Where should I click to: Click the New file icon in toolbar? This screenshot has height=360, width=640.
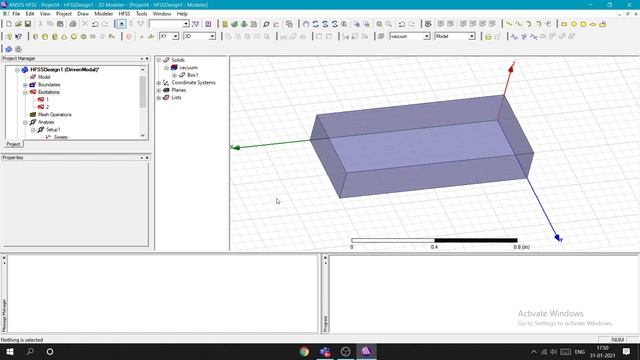(9, 24)
